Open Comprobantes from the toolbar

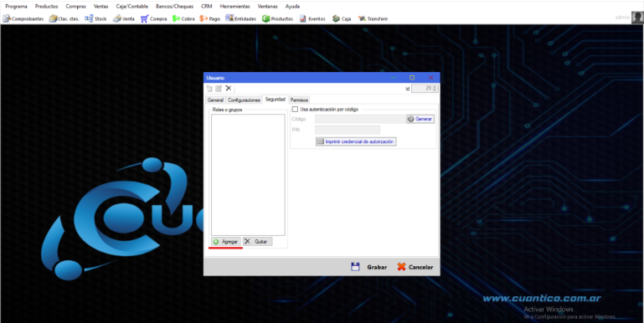pyautogui.click(x=23, y=19)
